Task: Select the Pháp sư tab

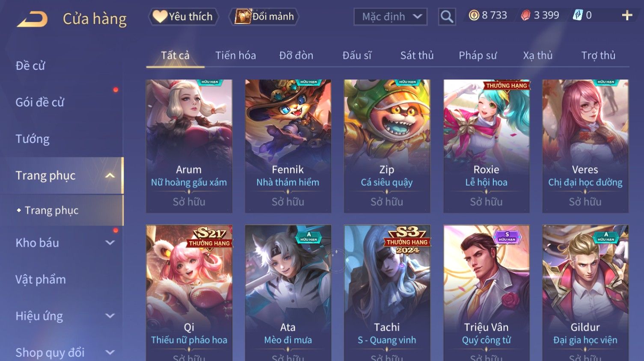Action: (x=478, y=56)
